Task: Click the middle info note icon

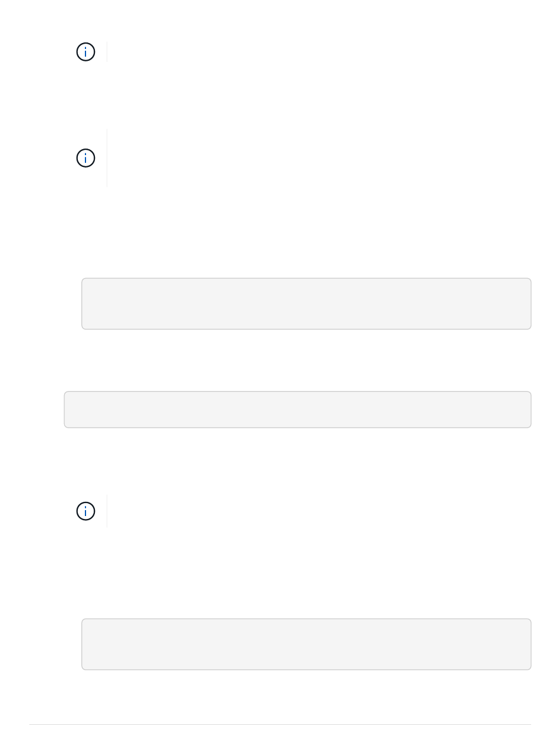Action: click(85, 158)
